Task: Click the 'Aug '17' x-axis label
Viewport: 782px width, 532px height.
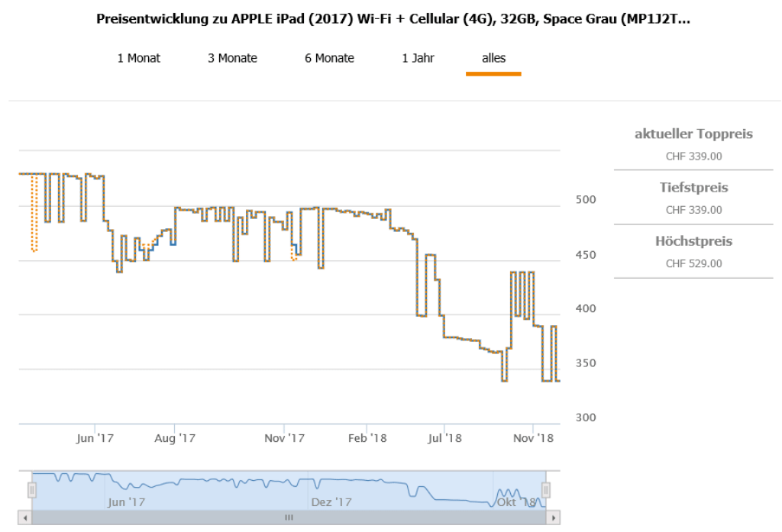Action: point(176,438)
